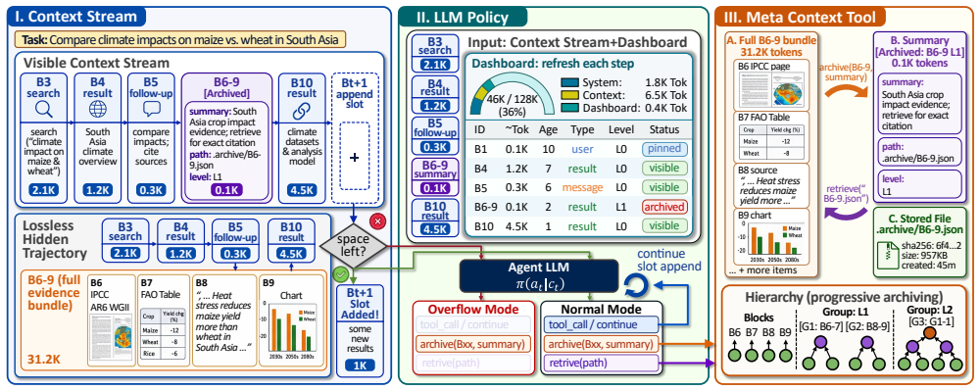Click the red X circle beside space left
The width and height of the screenshot is (980, 391).
pos(377,221)
